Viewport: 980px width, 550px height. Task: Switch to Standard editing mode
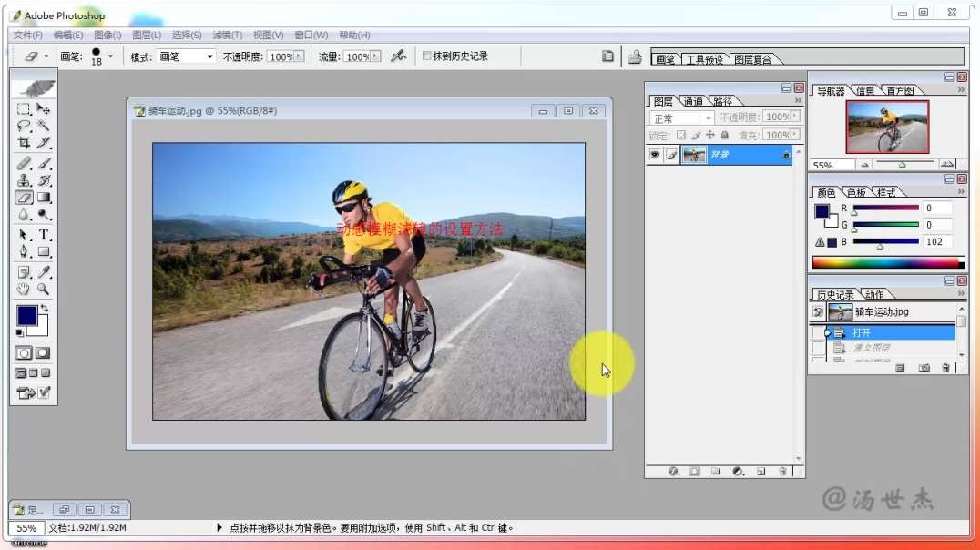(24, 353)
